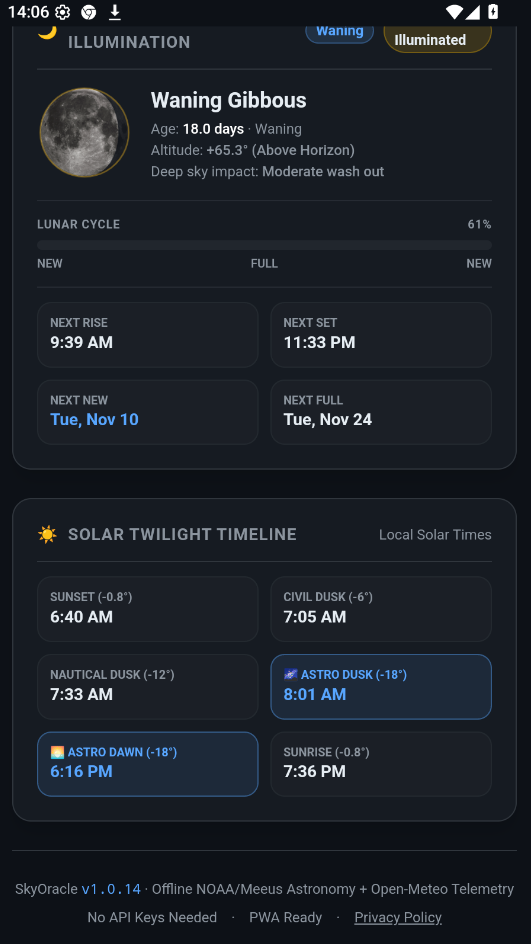
Task: Select the Next Set 11:33 PM card
Action: point(381,335)
